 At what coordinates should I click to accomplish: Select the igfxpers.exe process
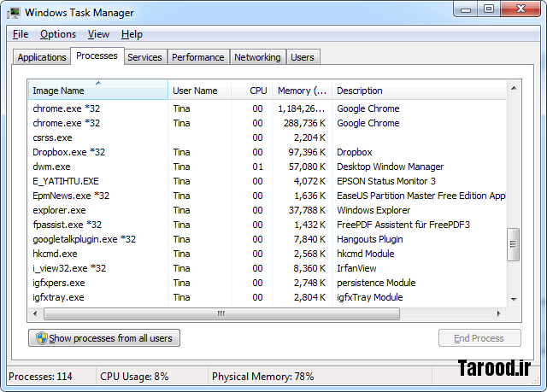point(268,283)
